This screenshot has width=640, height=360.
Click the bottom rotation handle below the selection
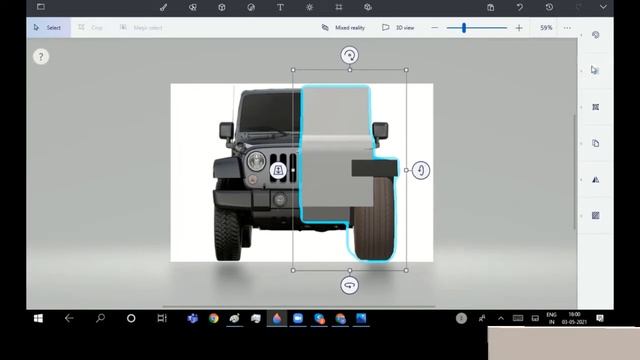coord(349,285)
